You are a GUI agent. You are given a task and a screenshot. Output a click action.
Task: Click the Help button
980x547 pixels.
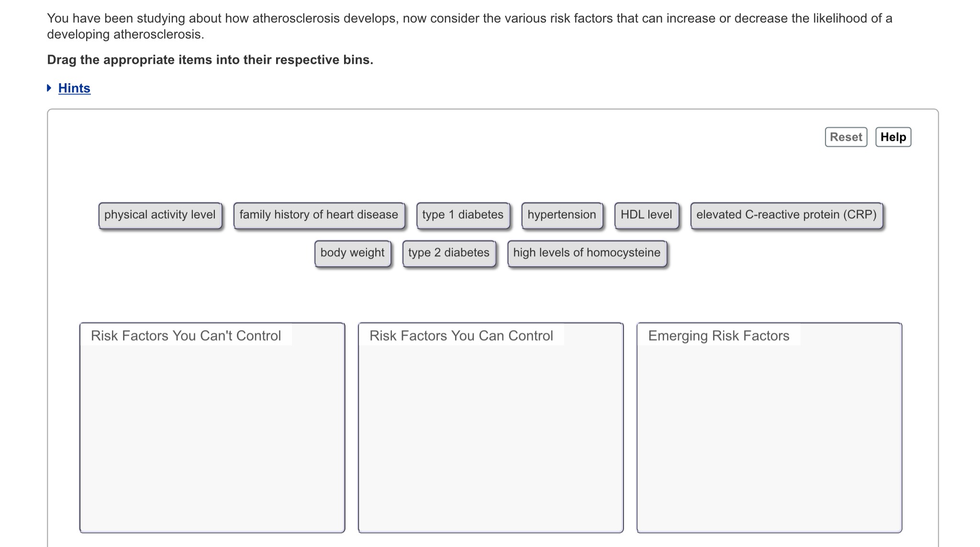click(x=893, y=137)
